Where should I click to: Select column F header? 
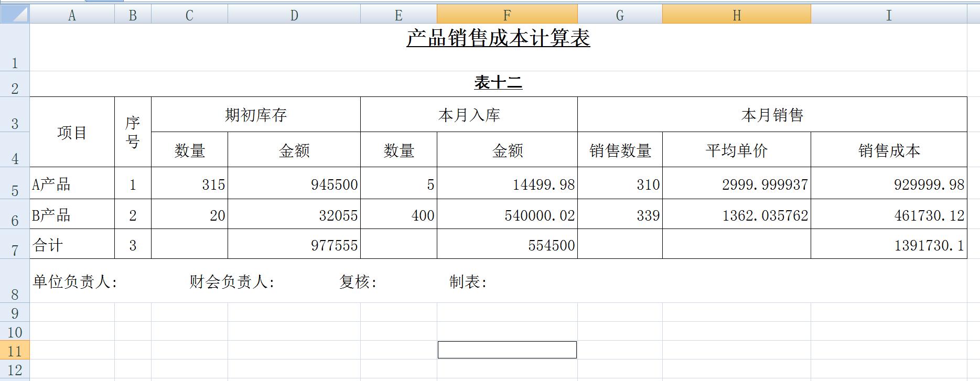click(x=507, y=15)
